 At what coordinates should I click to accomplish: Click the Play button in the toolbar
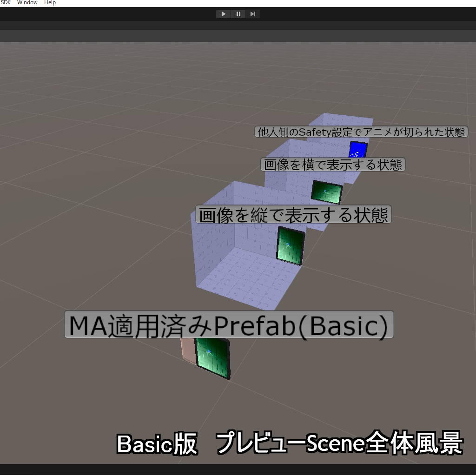click(x=223, y=13)
